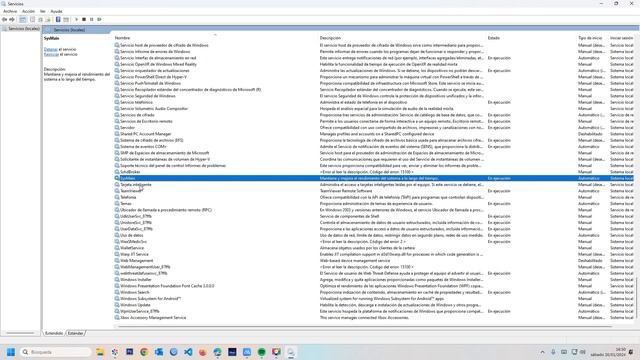
Task: Click the Servicios app icon in the taskbar
Action: 291,352
